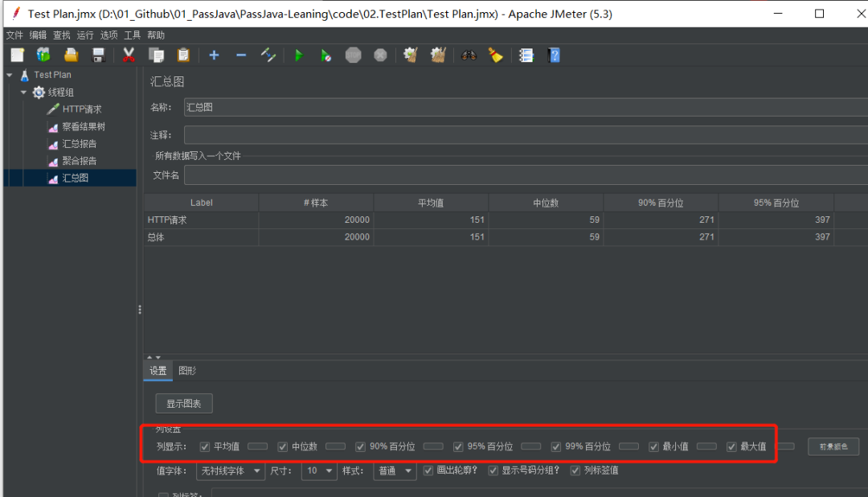Click the 显示图表 button

(x=184, y=404)
